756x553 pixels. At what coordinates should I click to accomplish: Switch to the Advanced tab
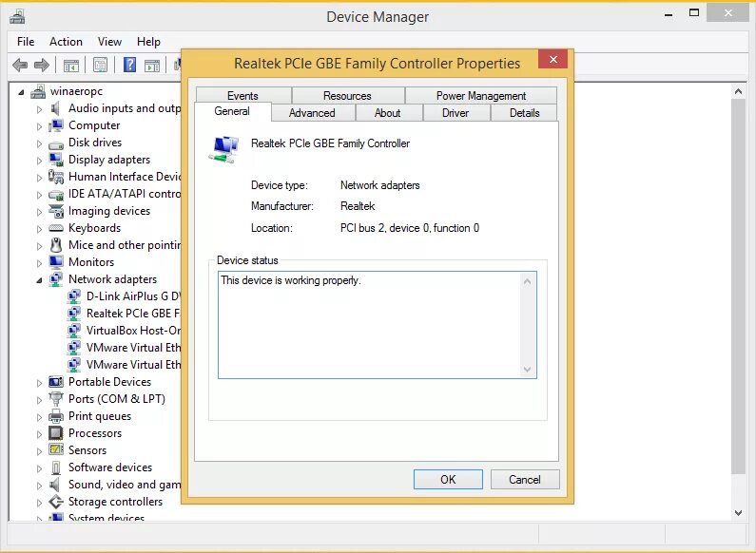312,113
